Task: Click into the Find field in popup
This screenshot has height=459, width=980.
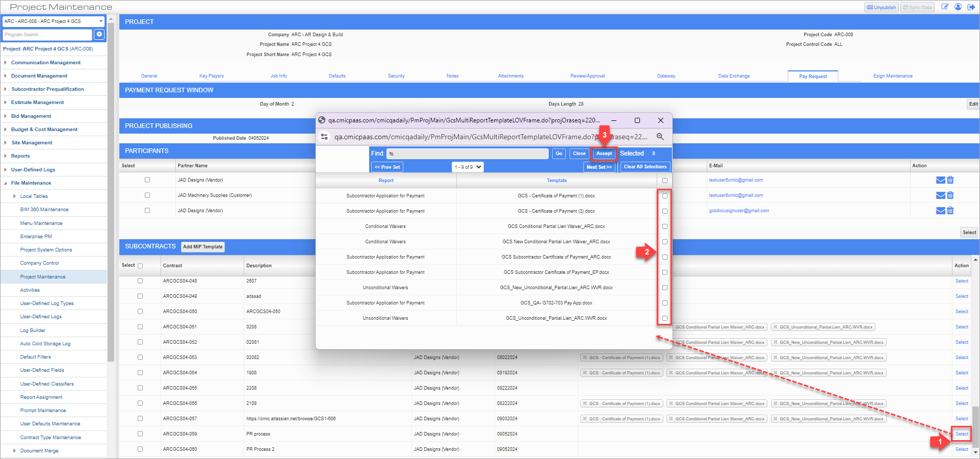Action: pos(468,154)
